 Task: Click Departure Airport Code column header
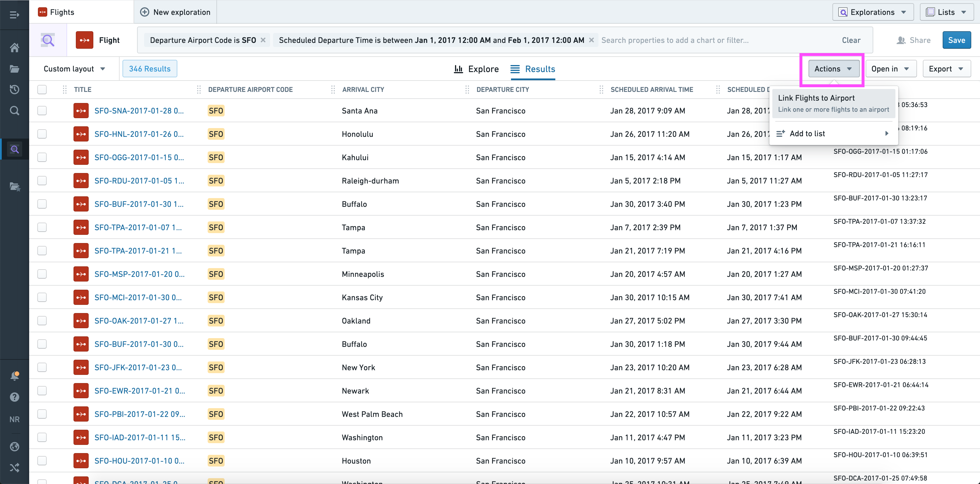pyautogui.click(x=250, y=89)
